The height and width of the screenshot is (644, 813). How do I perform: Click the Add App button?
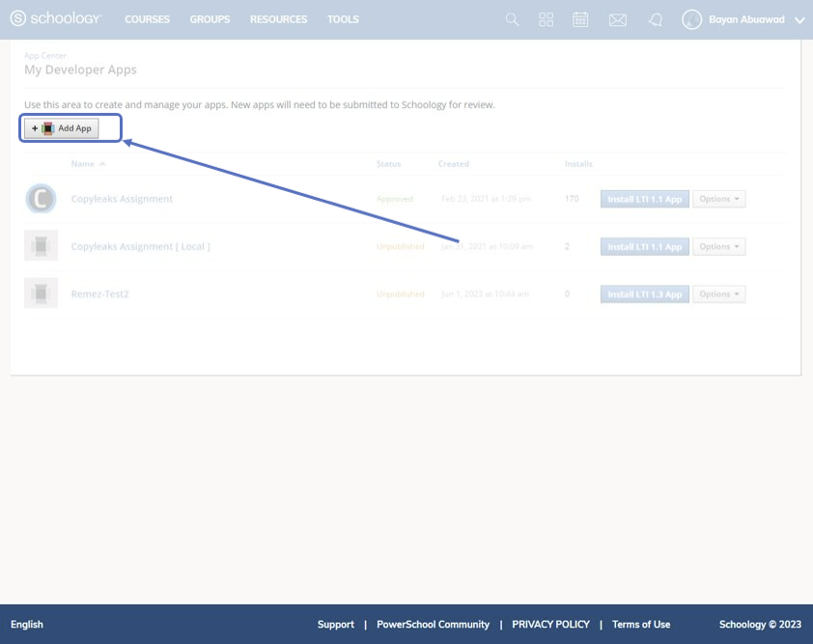pos(61,128)
